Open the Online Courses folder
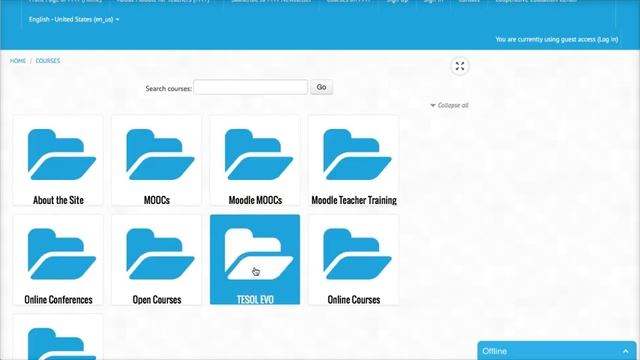Screen dimensions: 640x360 (354, 260)
